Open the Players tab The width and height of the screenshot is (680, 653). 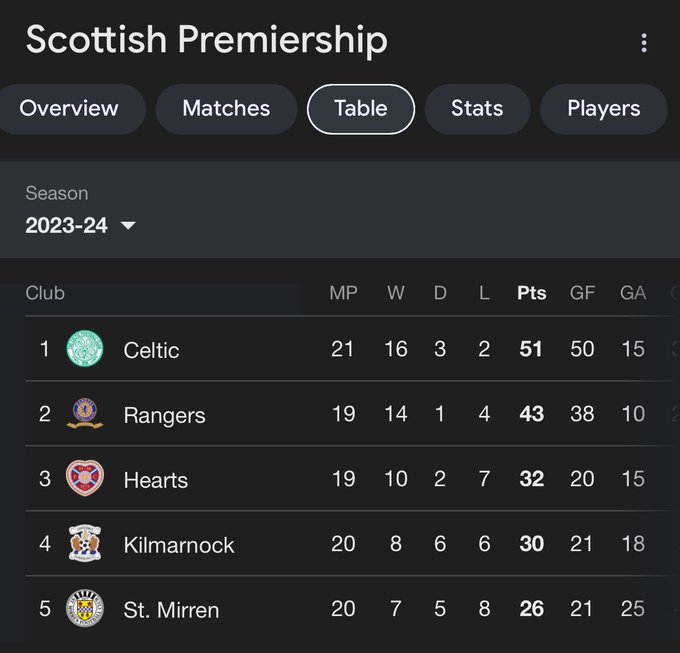click(x=604, y=109)
